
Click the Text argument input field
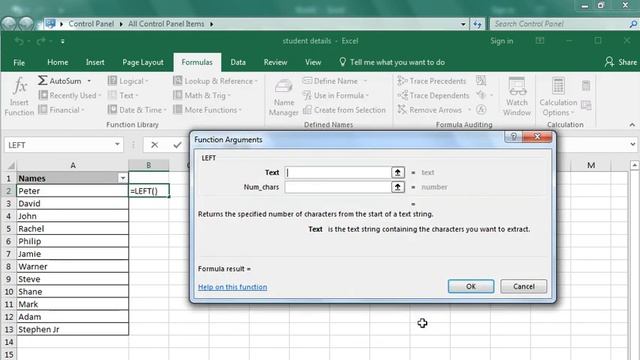click(338, 172)
